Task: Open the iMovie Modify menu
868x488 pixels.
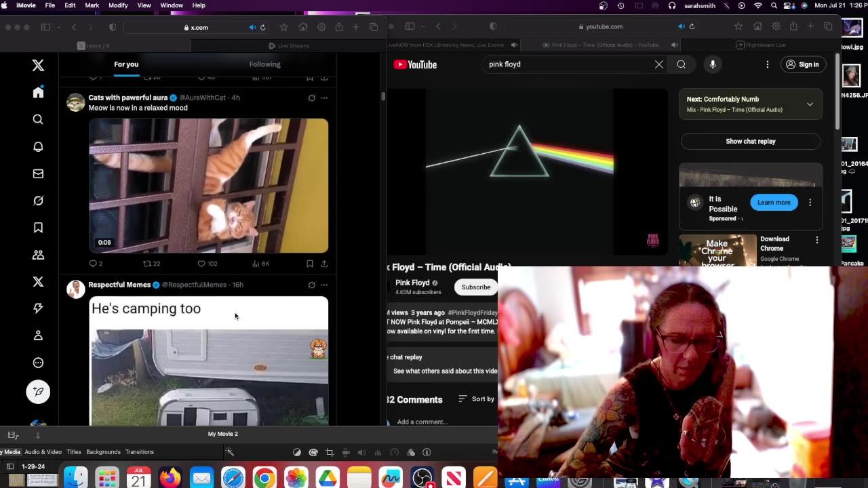Action: click(118, 5)
